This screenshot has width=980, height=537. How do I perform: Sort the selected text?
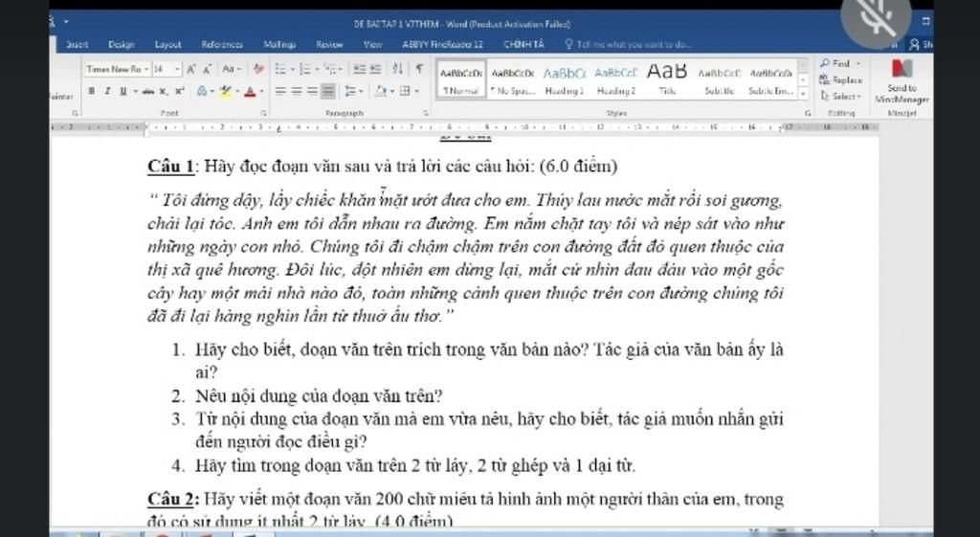pos(397,69)
